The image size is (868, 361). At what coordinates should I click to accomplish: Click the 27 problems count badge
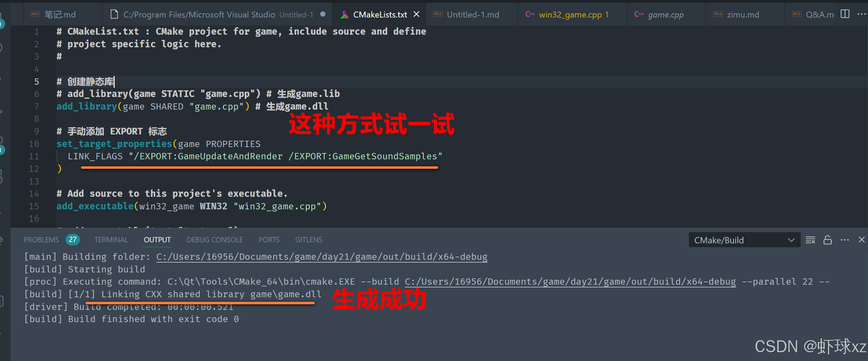click(73, 239)
